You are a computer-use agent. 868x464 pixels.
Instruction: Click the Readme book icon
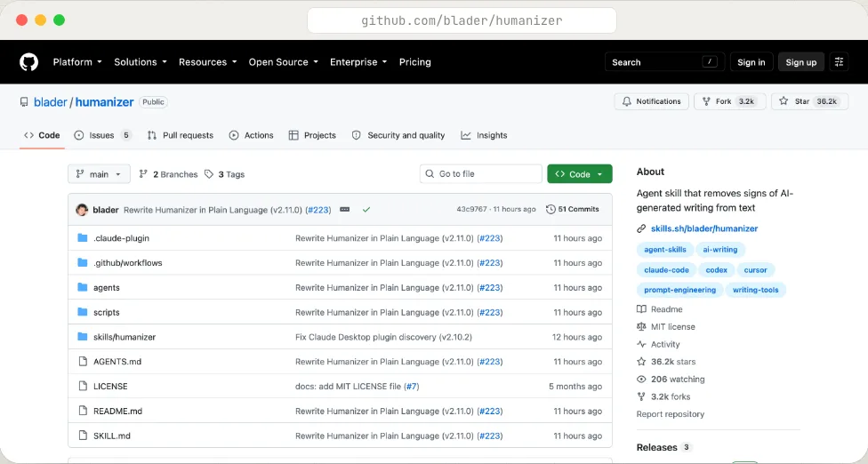click(x=641, y=309)
